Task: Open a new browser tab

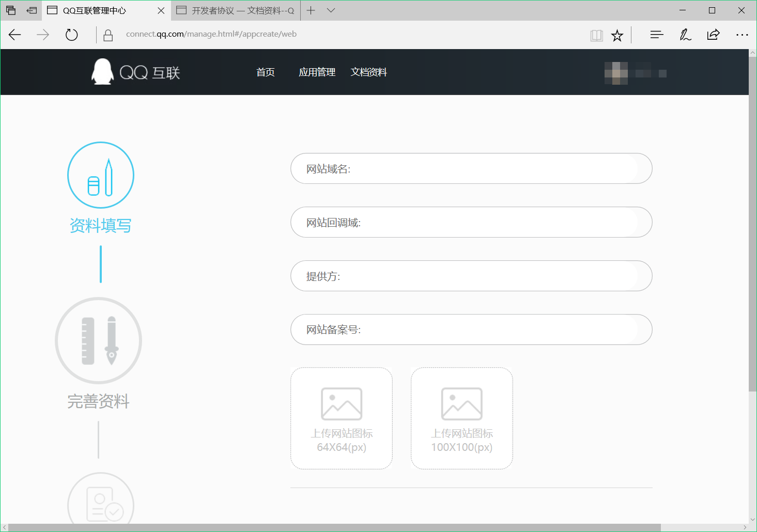Action: 311,10
